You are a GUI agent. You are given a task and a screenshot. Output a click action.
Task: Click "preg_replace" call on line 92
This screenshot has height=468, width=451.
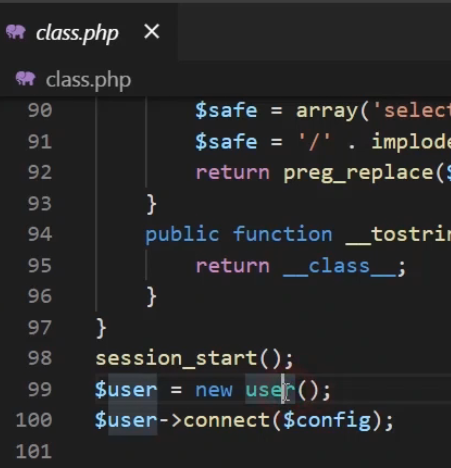[x=358, y=173]
